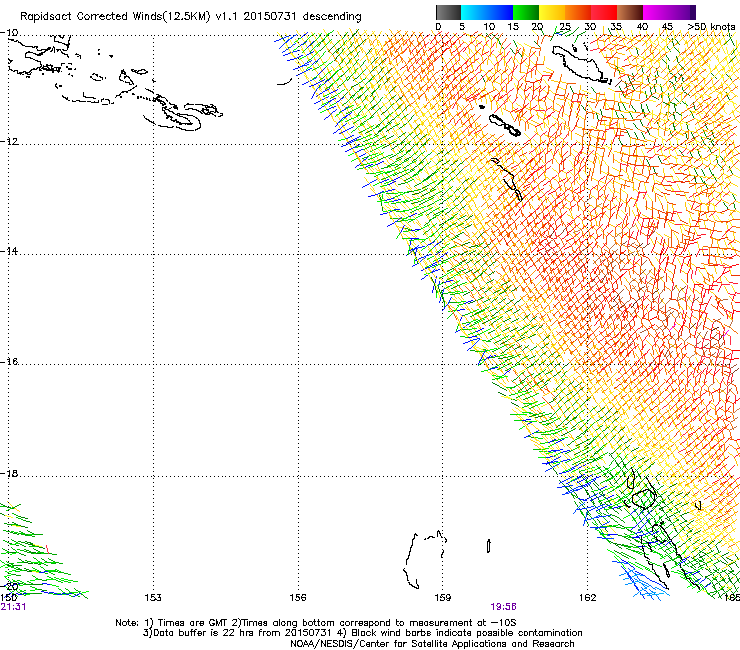Click the 'NOAA/NESDIS/Center for Satellite Applications' credit line

tap(432, 644)
